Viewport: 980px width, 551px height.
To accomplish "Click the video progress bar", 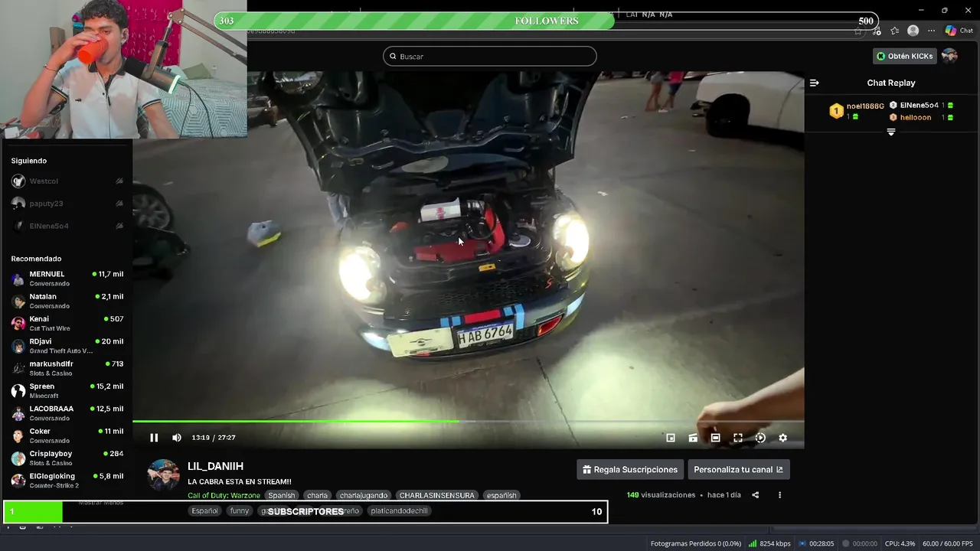I will (468, 421).
